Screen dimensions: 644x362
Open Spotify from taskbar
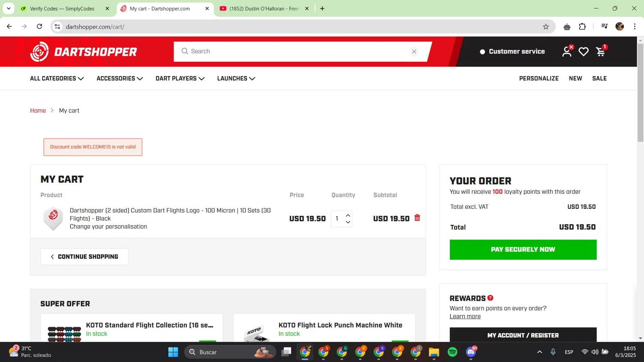pyautogui.click(x=453, y=352)
